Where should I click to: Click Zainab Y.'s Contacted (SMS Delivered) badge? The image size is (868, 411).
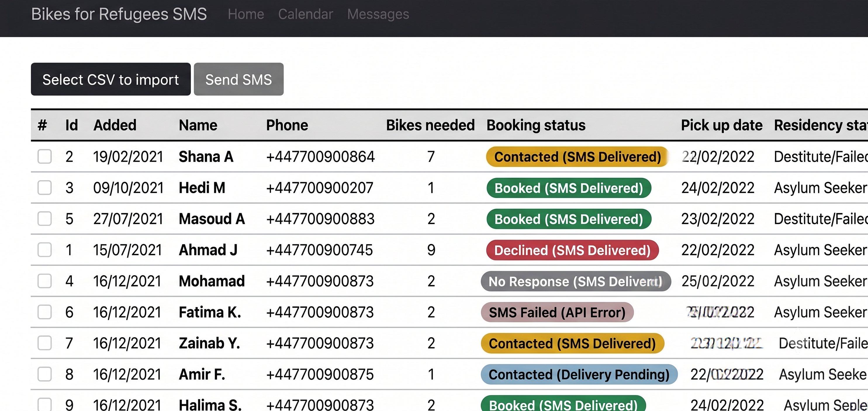(x=573, y=343)
